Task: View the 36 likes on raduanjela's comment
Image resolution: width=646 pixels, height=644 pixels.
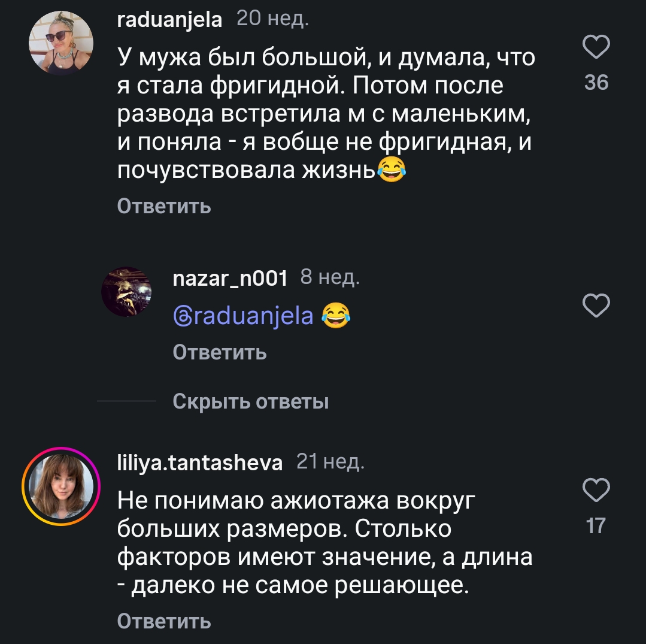Action: [x=596, y=83]
